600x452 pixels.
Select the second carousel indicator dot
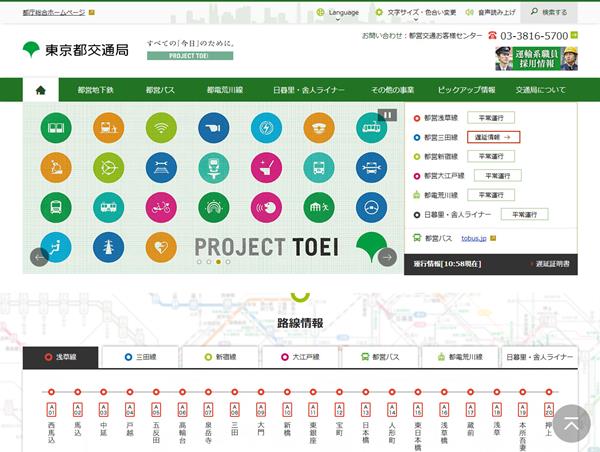coord(209,262)
